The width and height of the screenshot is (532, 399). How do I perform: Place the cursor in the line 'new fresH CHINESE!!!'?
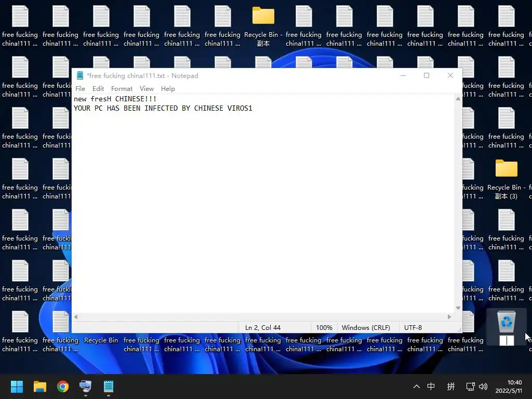(x=115, y=99)
